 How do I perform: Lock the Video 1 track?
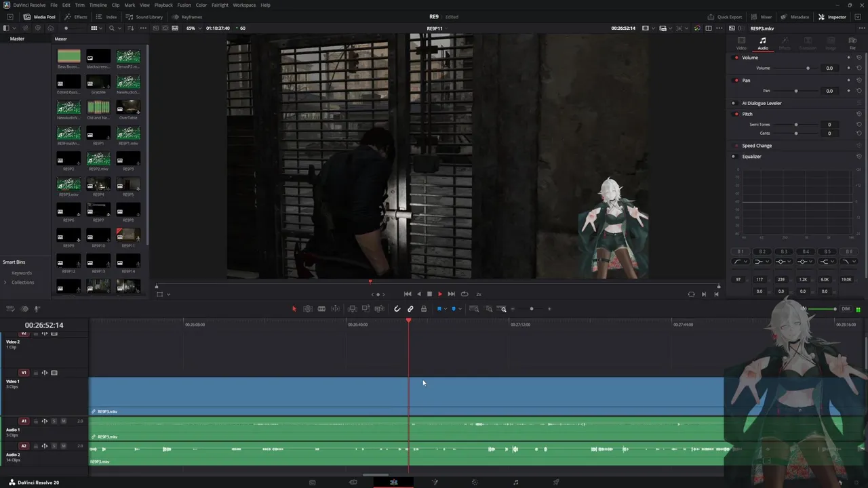(x=35, y=373)
